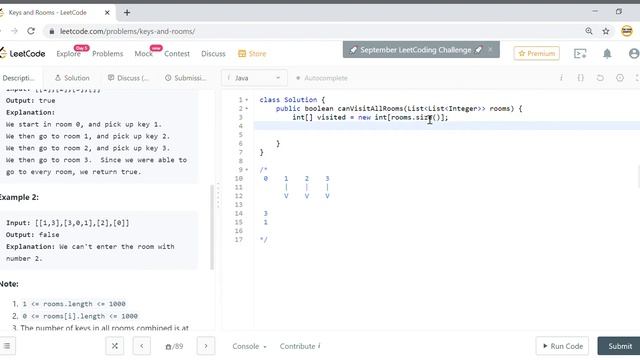Submit the solution

point(619,346)
